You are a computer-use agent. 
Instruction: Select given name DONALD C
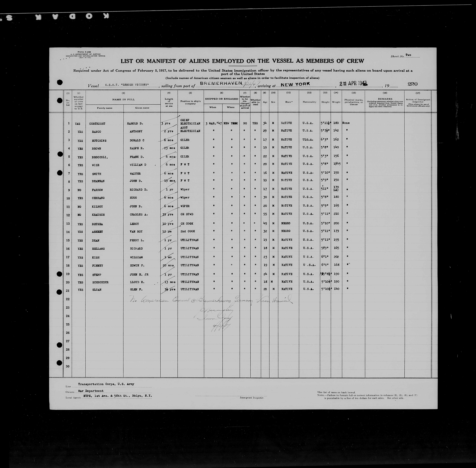pyautogui.click(x=137, y=140)
